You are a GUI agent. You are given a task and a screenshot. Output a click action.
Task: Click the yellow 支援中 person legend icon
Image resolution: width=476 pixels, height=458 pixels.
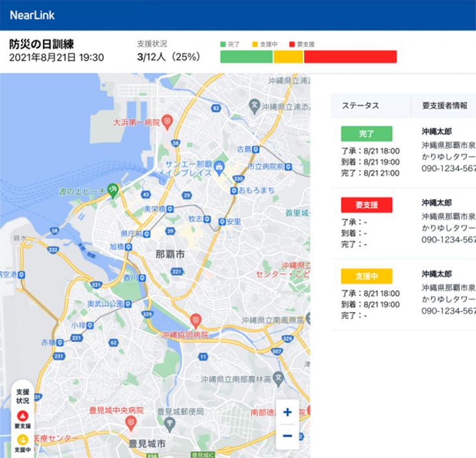tap(22, 440)
